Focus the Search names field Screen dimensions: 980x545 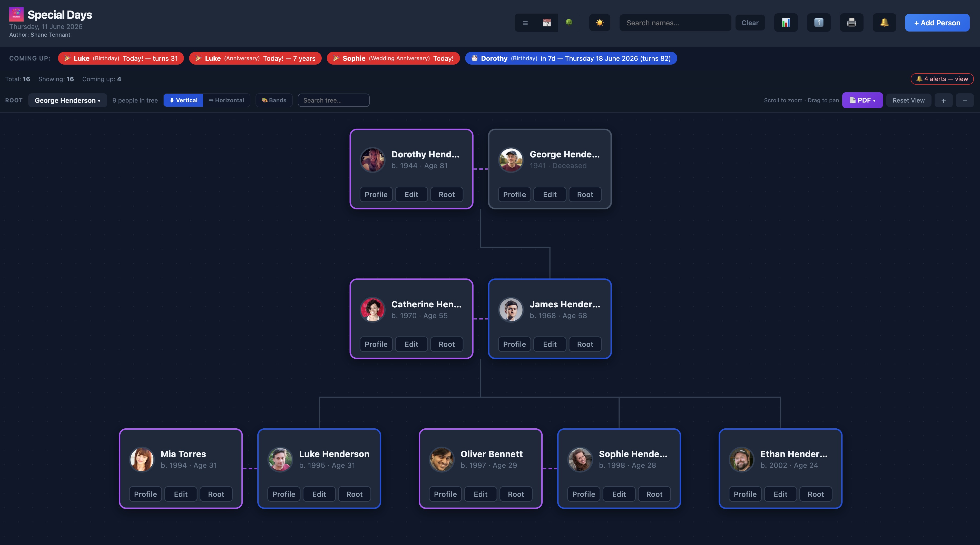(675, 23)
